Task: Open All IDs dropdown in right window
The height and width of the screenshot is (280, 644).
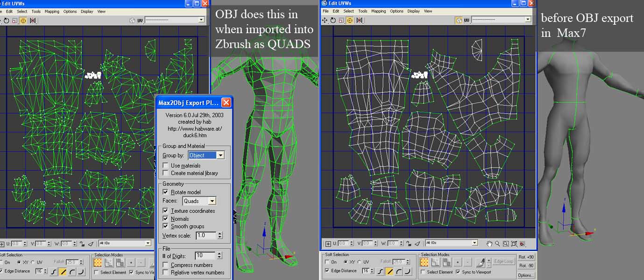Action: click(452, 243)
